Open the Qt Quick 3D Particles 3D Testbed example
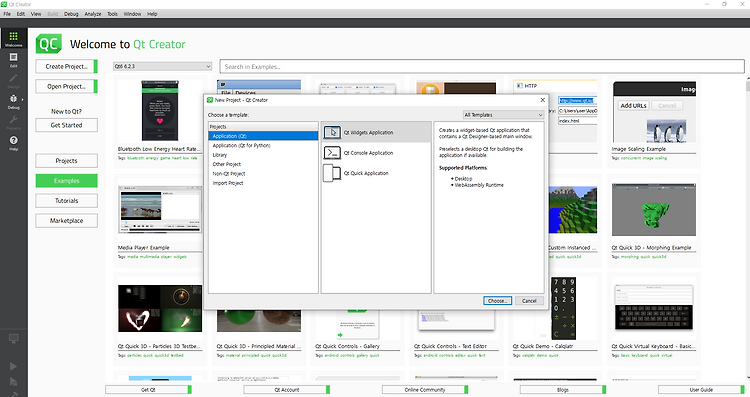Image resolution: width=750 pixels, height=397 pixels. [x=160, y=309]
